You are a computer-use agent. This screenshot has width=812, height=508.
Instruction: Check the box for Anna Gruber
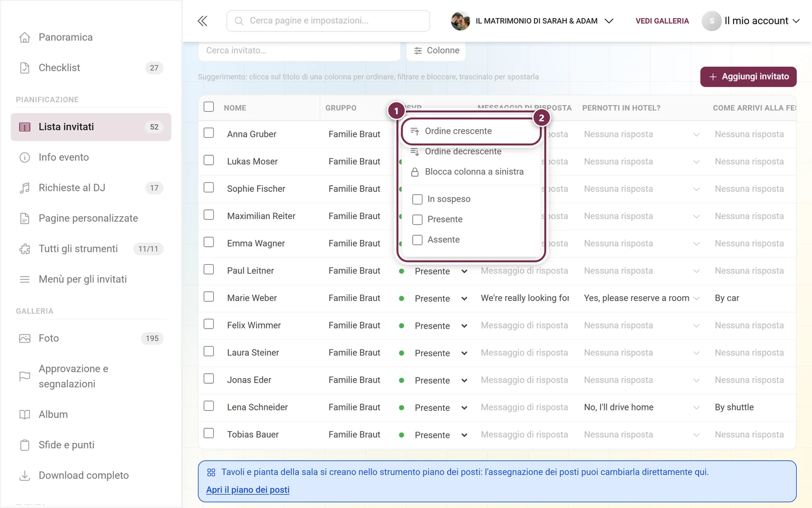pos(209,133)
